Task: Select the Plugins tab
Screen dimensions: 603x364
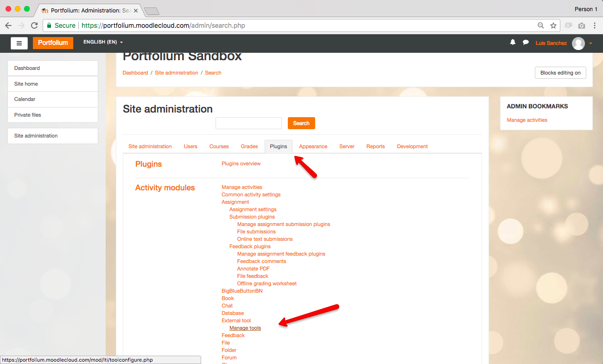Action: [x=279, y=146]
